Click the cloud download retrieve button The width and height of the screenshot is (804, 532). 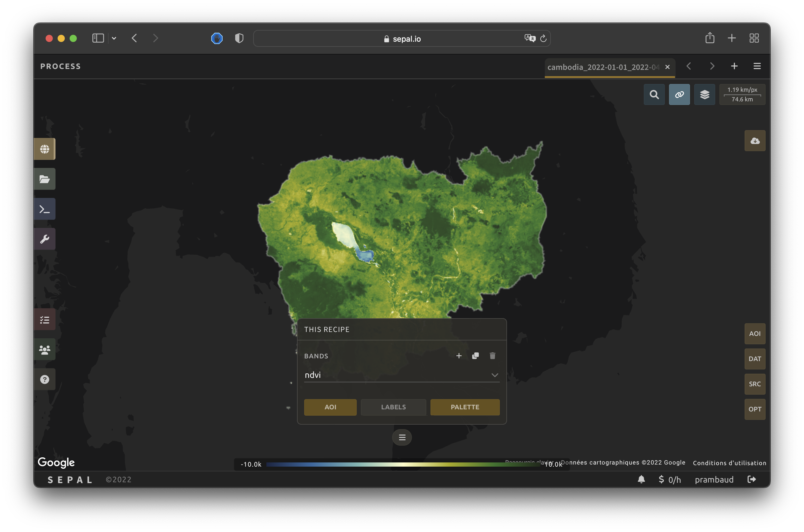[755, 141]
